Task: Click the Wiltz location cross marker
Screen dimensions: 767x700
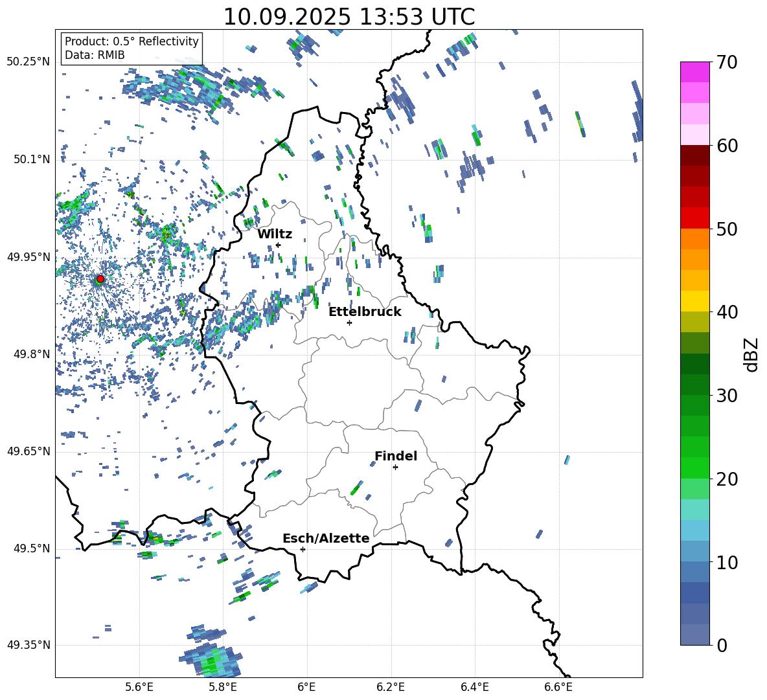Action: 279,245
